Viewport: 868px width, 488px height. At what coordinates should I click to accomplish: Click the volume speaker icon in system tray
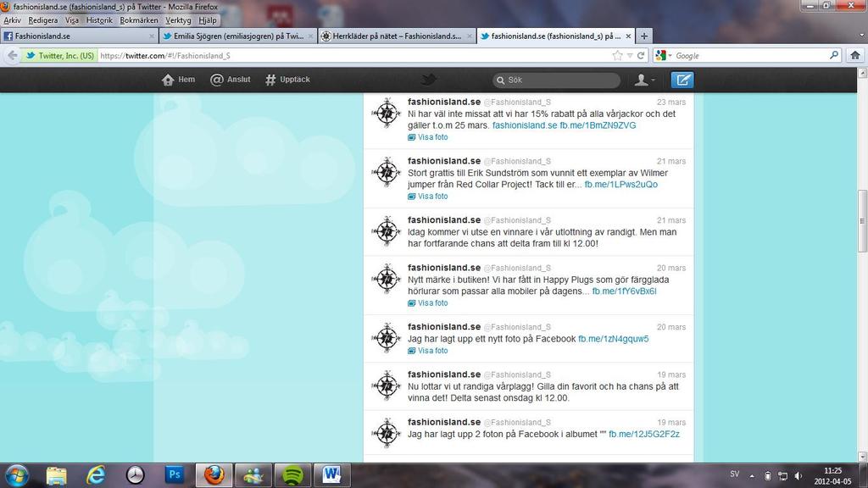click(798, 476)
